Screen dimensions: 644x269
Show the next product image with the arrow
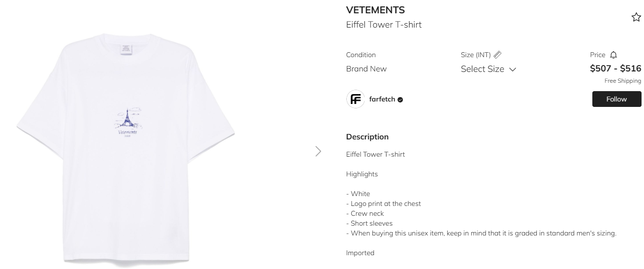point(318,151)
